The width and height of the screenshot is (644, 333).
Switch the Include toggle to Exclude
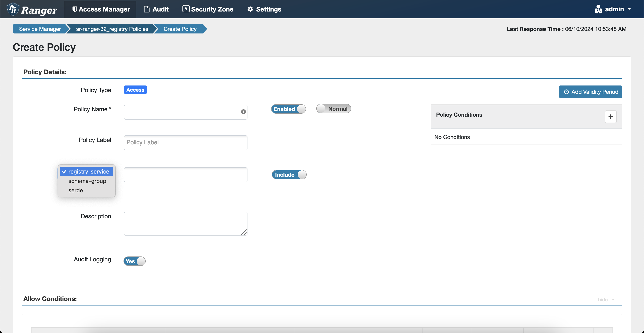click(289, 175)
